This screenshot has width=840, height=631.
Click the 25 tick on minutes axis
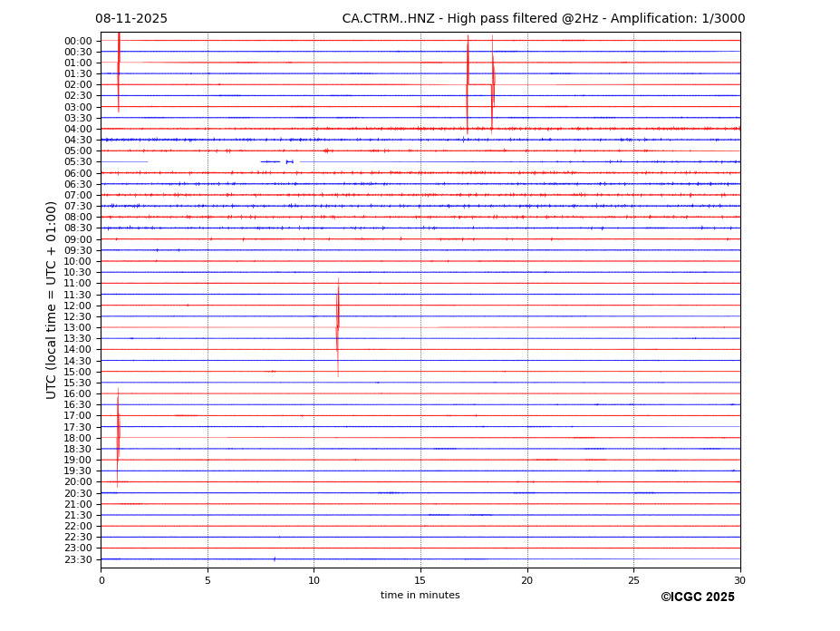coord(633,580)
